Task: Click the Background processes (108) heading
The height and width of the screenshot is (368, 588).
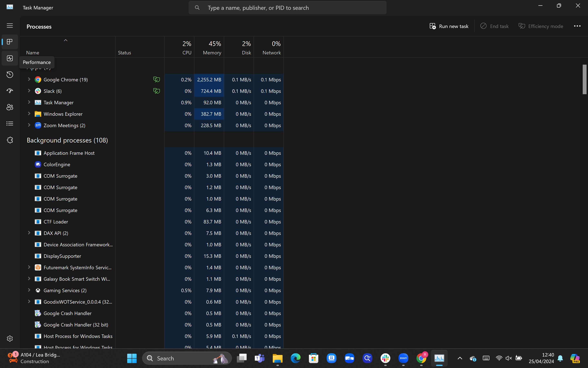Action: click(x=67, y=140)
